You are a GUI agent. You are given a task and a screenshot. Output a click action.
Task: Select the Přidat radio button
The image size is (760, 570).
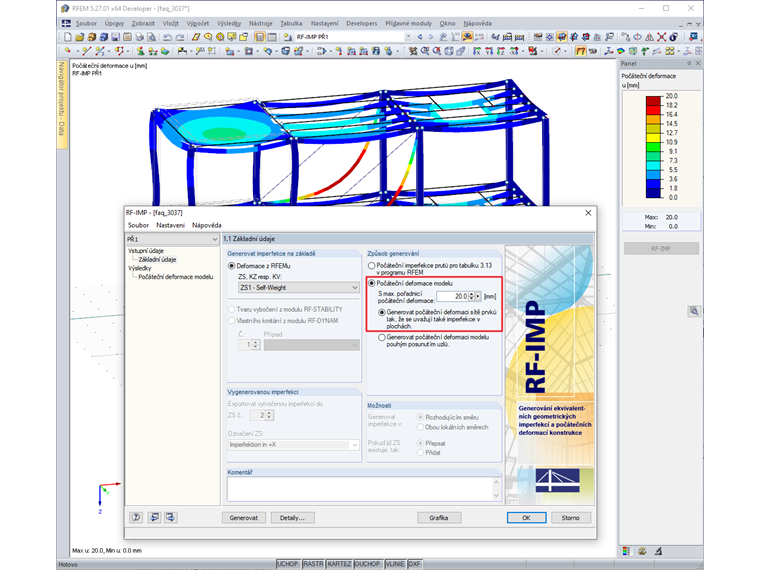coord(421,453)
